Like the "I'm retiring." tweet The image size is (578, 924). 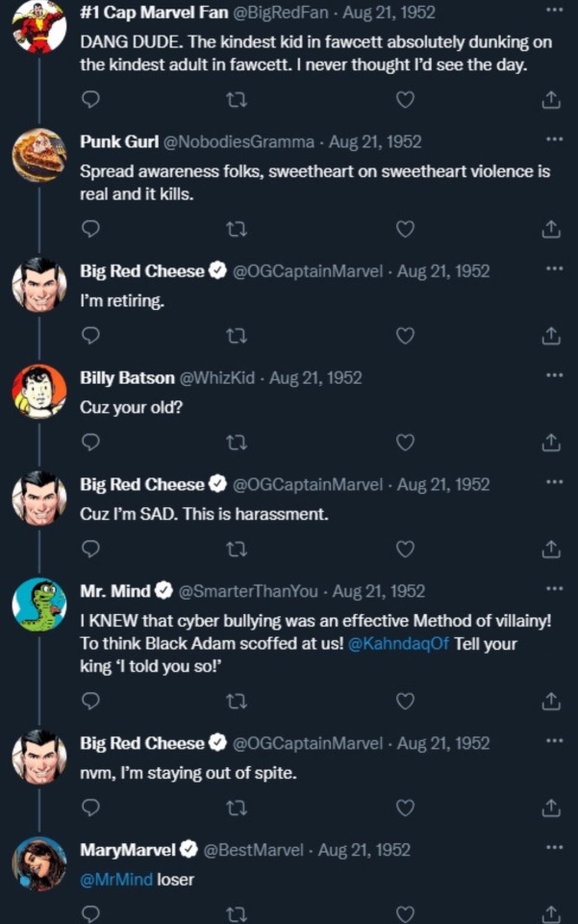(405, 335)
